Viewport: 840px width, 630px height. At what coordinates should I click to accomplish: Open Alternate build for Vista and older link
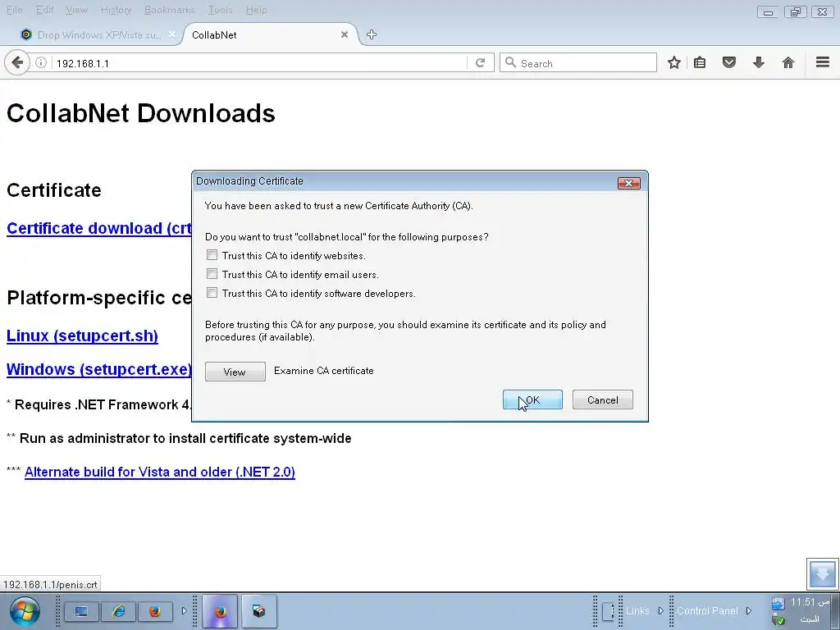[160, 472]
